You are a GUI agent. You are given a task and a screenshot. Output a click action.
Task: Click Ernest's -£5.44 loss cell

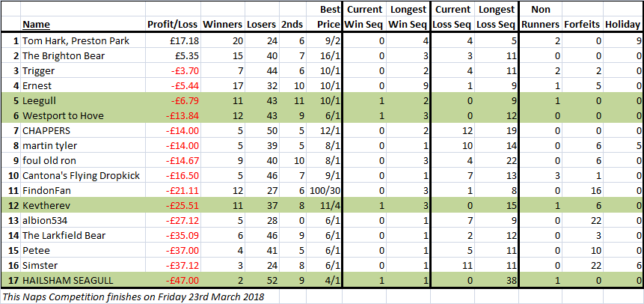(174, 85)
